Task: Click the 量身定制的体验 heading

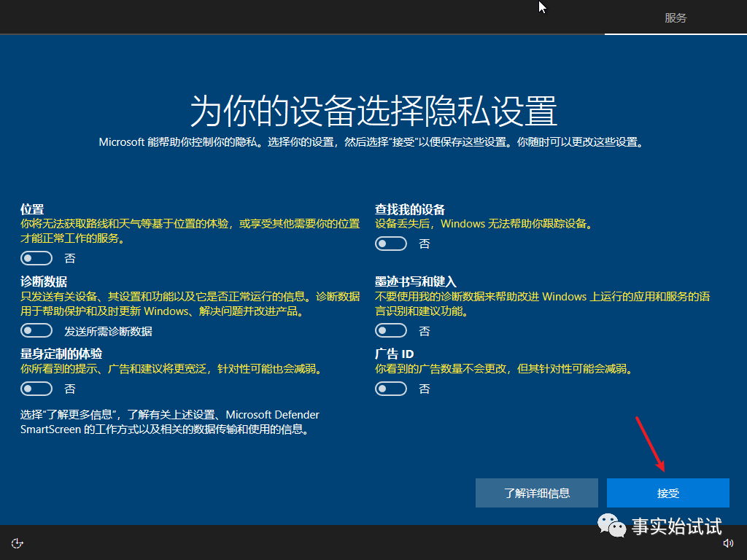Action: pyautogui.click(x=61, y=354)
